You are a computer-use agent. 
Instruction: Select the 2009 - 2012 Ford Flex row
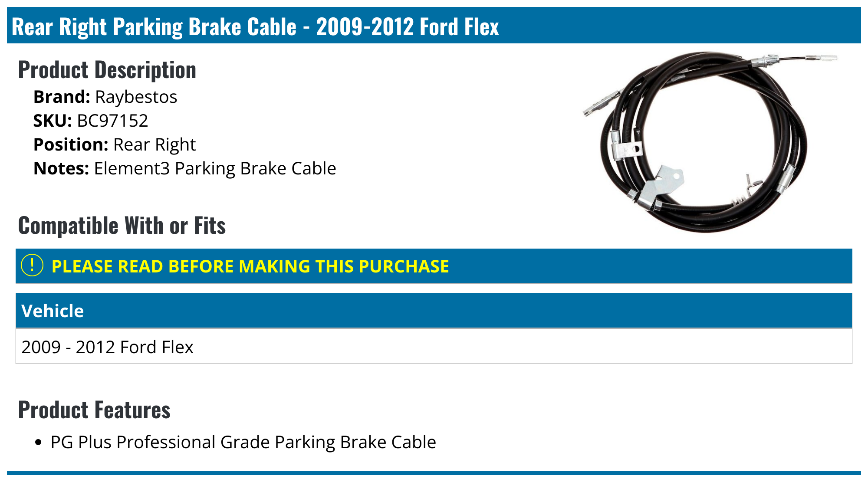107,347
